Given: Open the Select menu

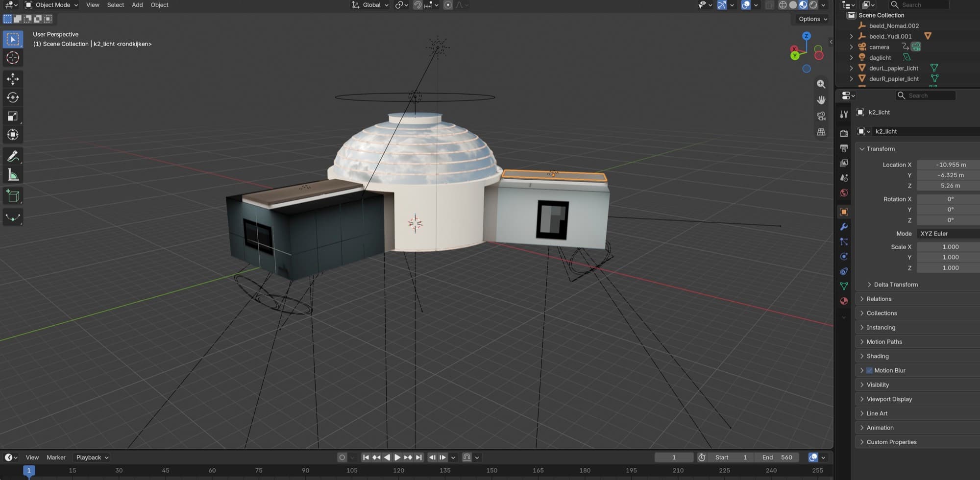Looking at the screenshot, I should [x=116, y=5].
